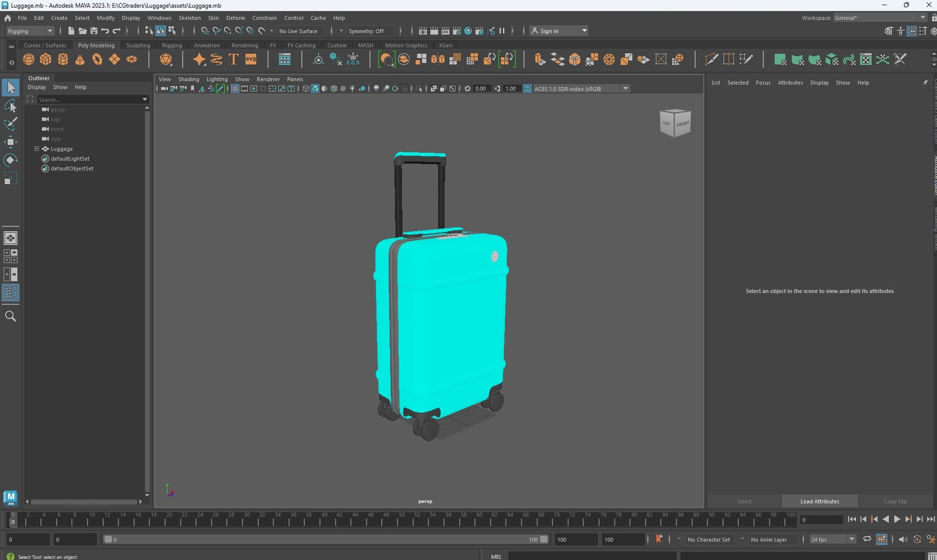This screenshot has width=937, height=560.
Task: Open the viewport Shading menu
Action: click(x=188, y=79)
